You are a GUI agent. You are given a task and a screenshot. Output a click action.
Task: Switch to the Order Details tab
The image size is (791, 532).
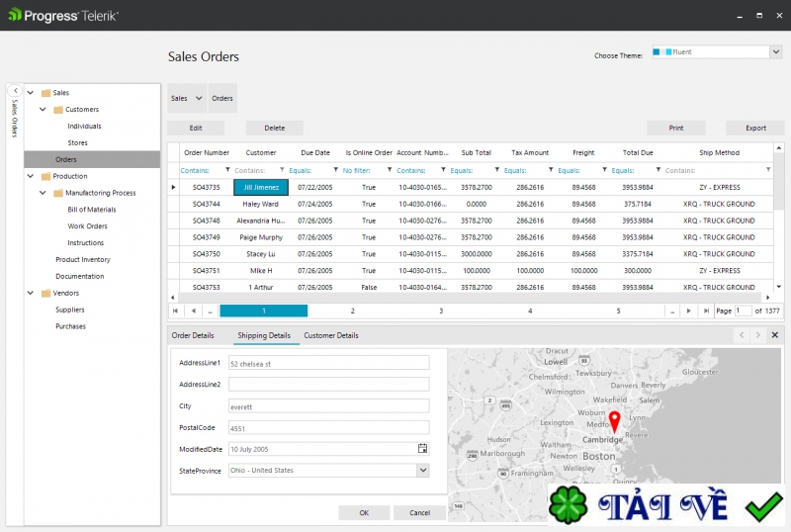pyautogui.click(x=193, y=335)
